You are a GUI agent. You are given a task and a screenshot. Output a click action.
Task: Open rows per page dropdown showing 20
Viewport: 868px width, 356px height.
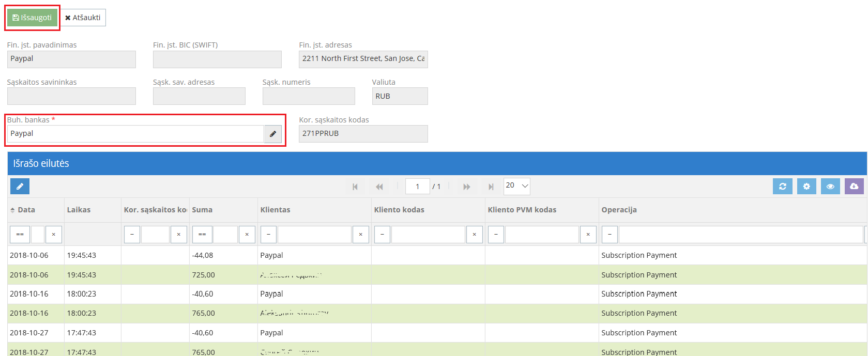pos(517,186)
